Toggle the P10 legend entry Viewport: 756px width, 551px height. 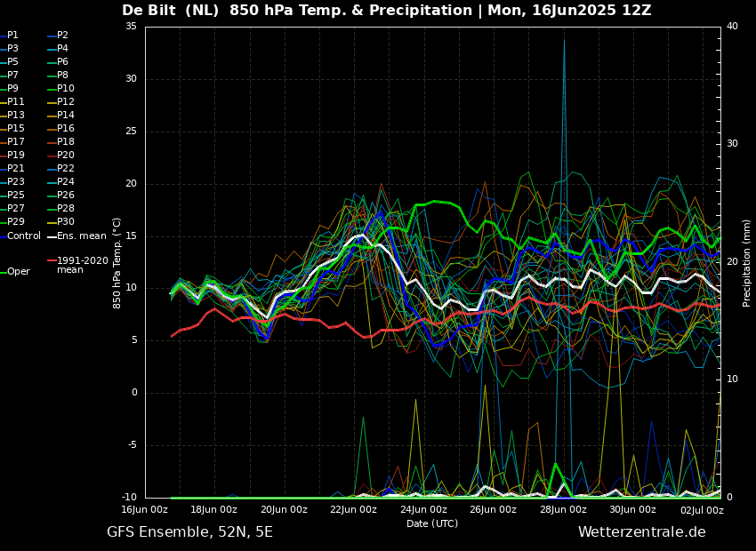(66, 89)
